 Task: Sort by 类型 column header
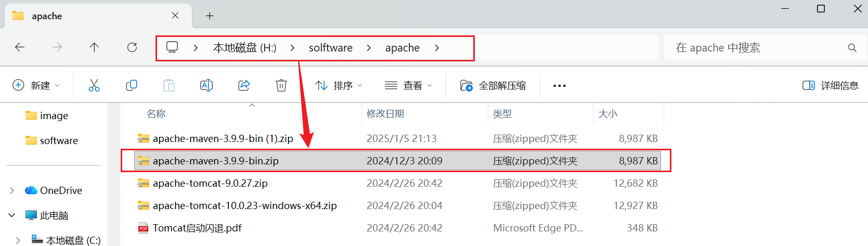pyautogui.click(x=502, y=114)
